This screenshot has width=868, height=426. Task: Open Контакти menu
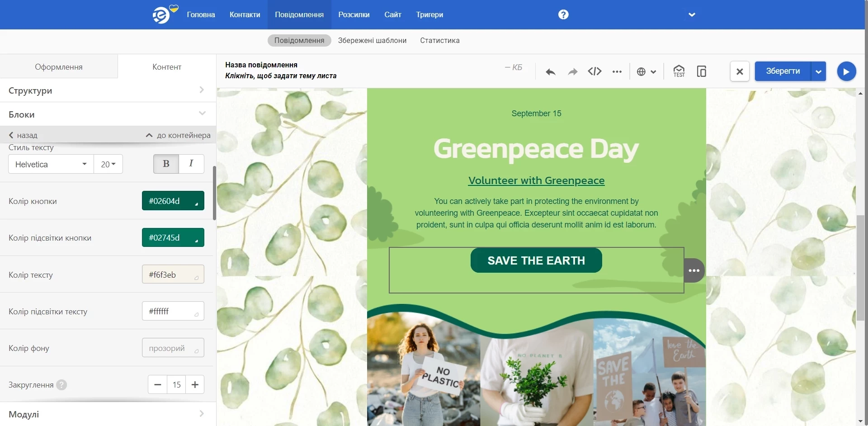click(x=245, y=14)
